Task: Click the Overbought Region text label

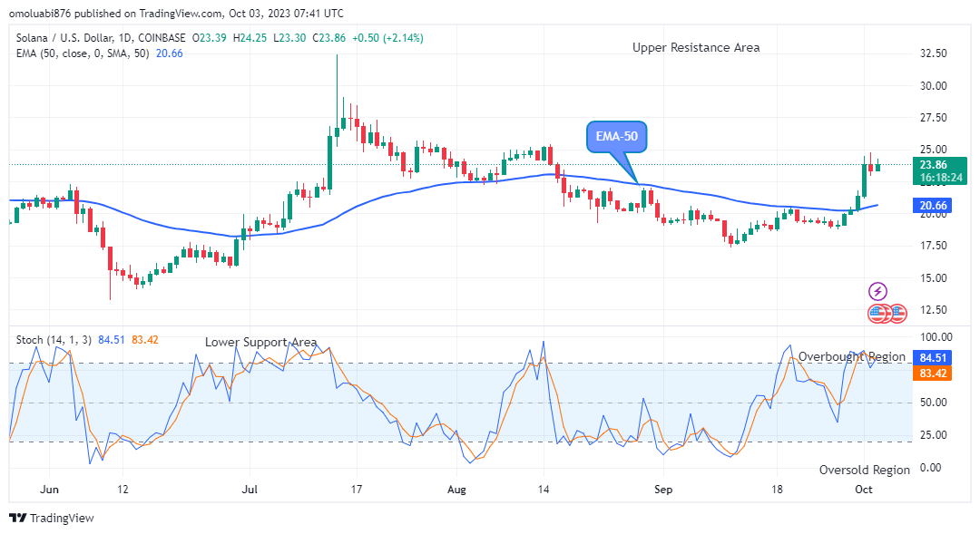Action: coord(851,356)
